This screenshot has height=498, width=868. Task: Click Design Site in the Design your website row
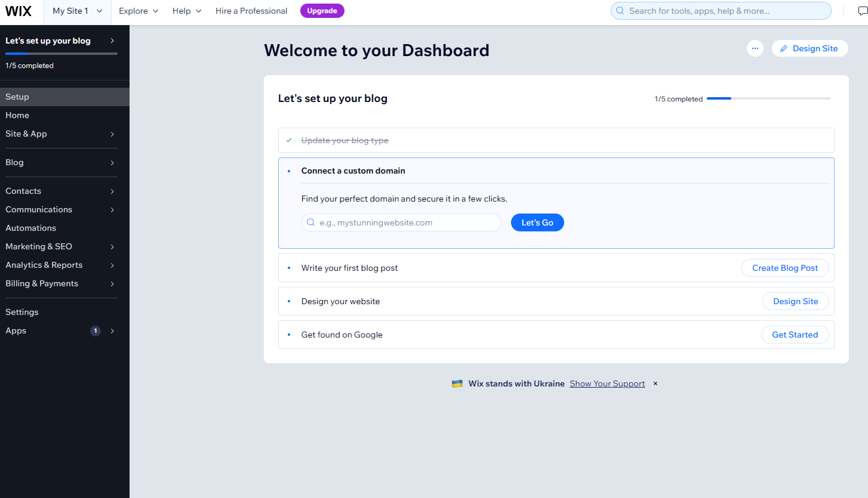796,301
